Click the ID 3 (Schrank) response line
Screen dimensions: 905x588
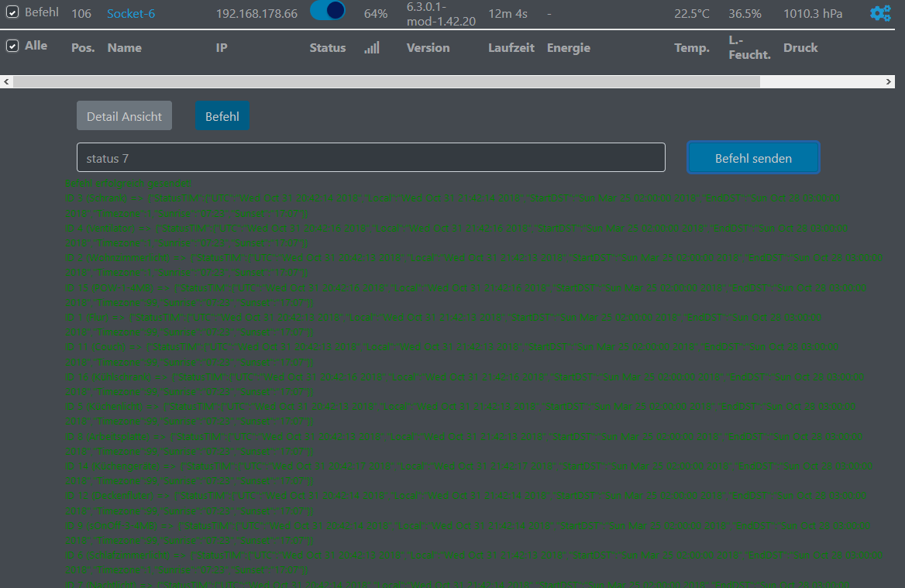click(x=452, y=205)
